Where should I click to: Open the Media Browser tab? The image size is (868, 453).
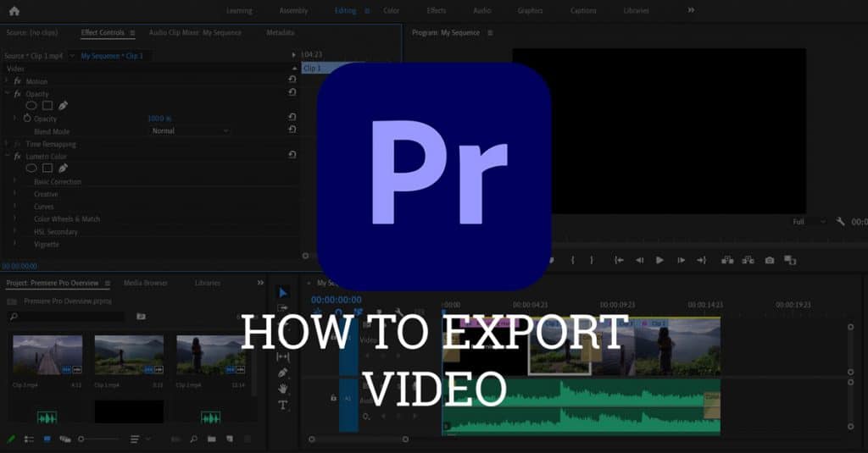pyautogui.click(x=146, y=283)
